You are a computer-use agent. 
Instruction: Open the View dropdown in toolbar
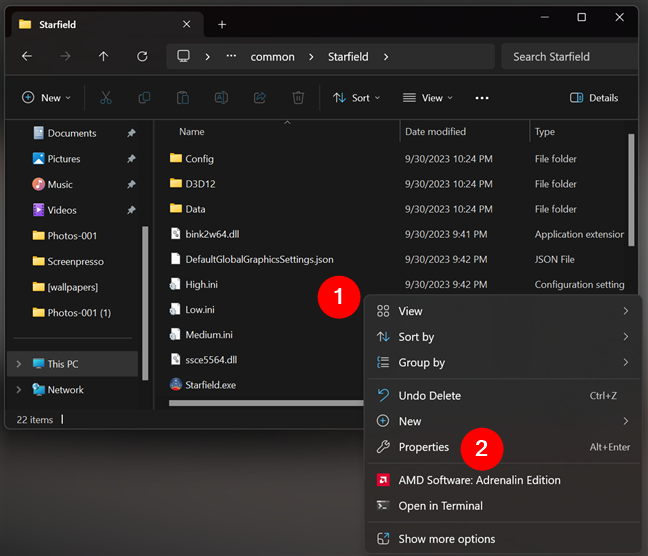(427, 98)
